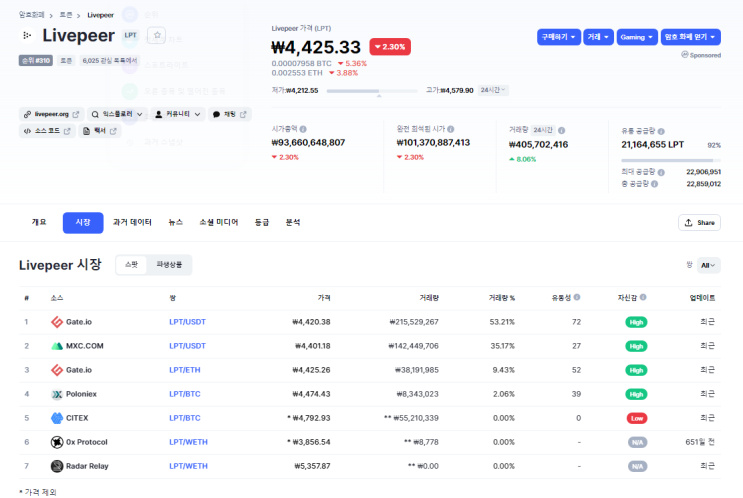Click the Sponsored label icon
The height and width of the screenshot is (498, 743).
tap(684, 54)
